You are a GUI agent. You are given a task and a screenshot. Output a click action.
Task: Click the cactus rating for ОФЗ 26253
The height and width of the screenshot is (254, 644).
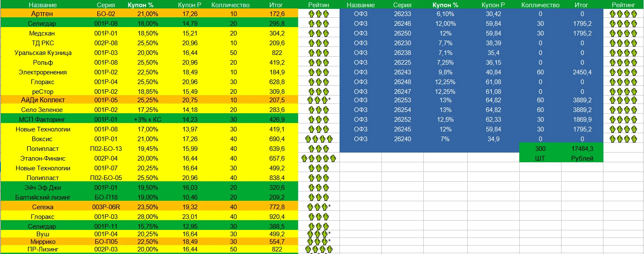tap(623, 100)
